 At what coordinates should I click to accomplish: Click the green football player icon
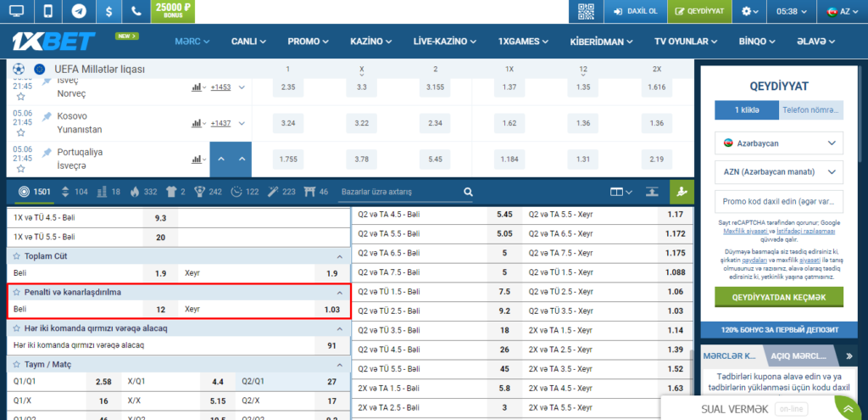click(682, 192)
